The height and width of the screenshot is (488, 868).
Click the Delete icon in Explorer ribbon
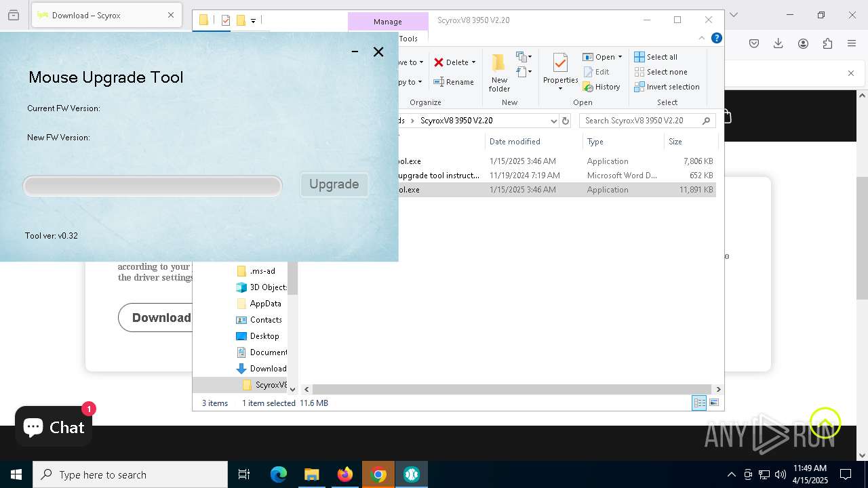tap(439, 62)
